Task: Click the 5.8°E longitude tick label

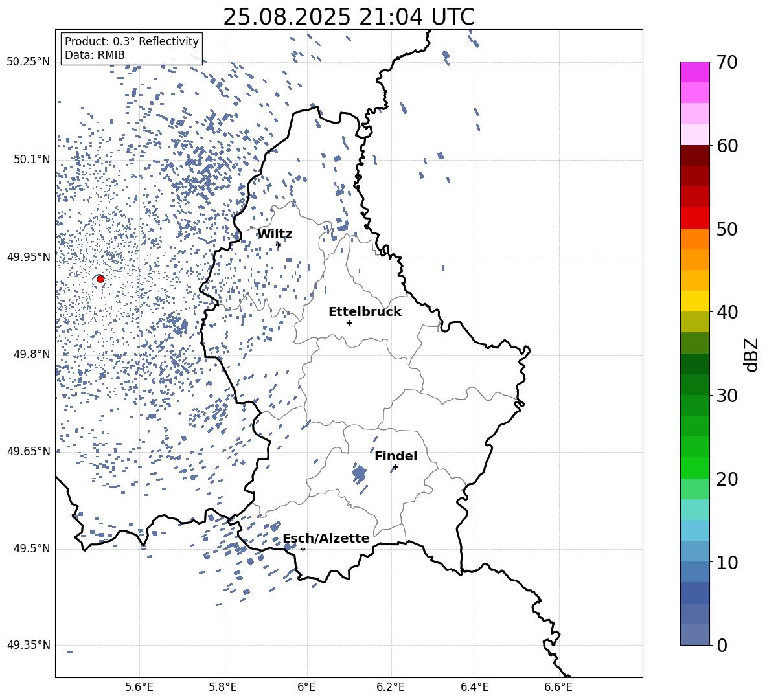Action: tap(223, 687)
